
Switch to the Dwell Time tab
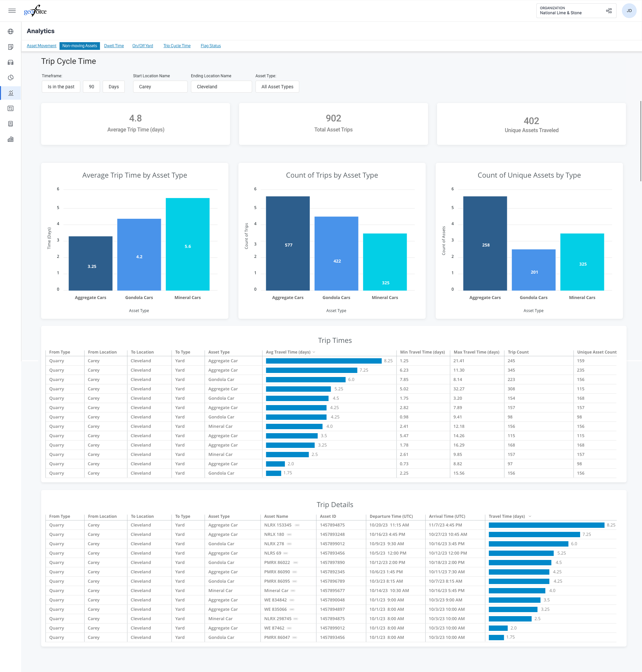point(114,46)
